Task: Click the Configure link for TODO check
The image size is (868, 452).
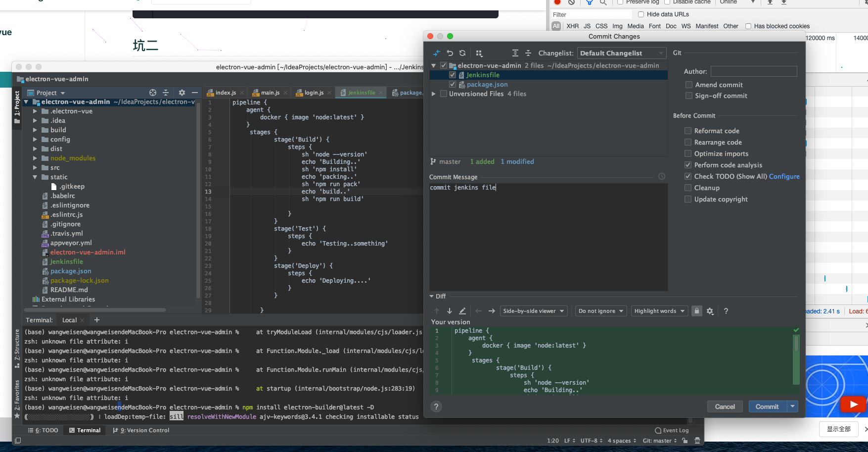Action: (x=784, y=176)
